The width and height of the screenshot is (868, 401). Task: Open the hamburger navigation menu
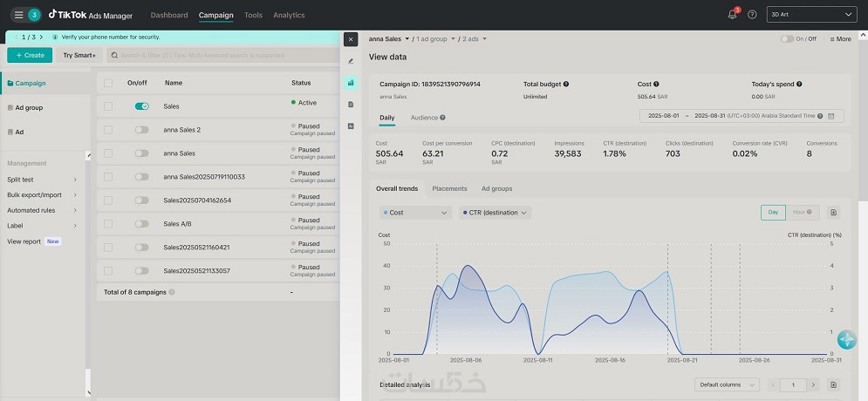(x=19, y=15)
